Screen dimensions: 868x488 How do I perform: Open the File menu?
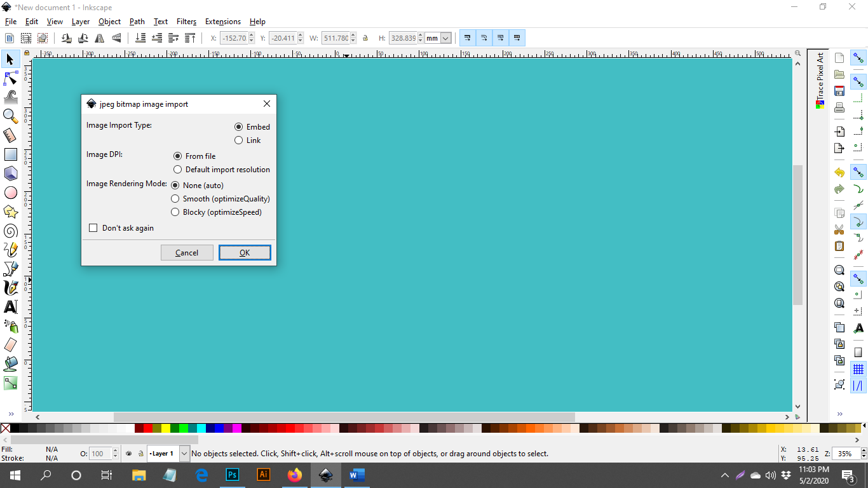coord(11,22)
